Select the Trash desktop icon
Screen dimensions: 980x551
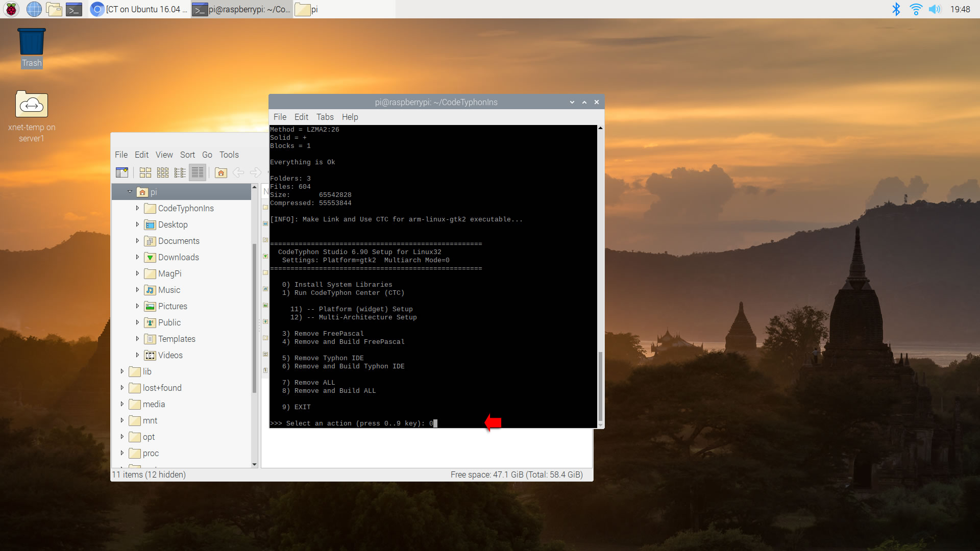click(x=32, y=48)
